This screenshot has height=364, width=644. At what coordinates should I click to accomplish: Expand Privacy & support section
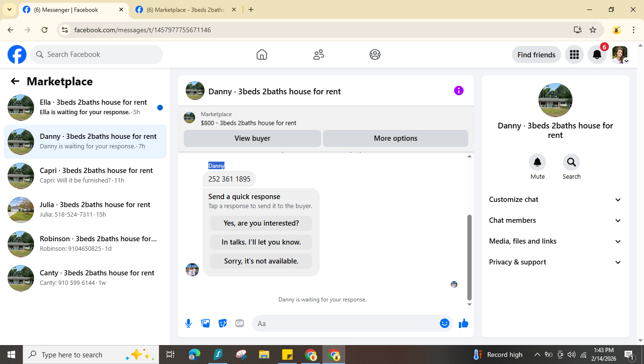pos(555,262)
